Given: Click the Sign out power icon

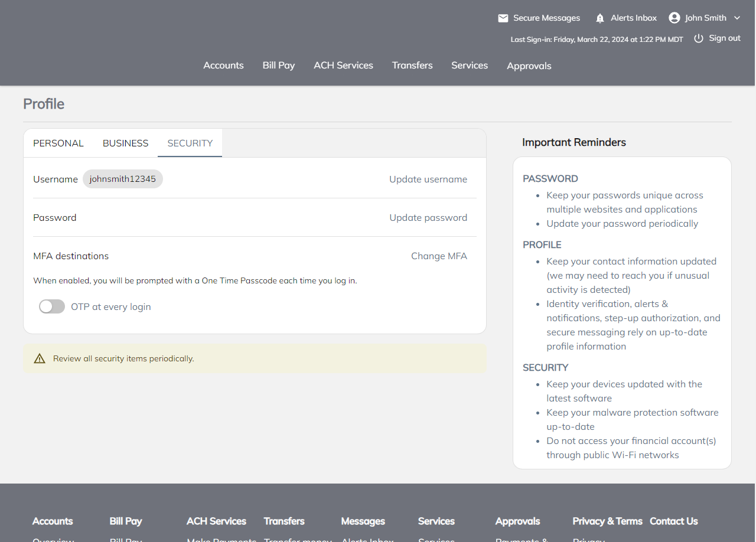Looking at the screenshot, I should (x=699, y=38).
